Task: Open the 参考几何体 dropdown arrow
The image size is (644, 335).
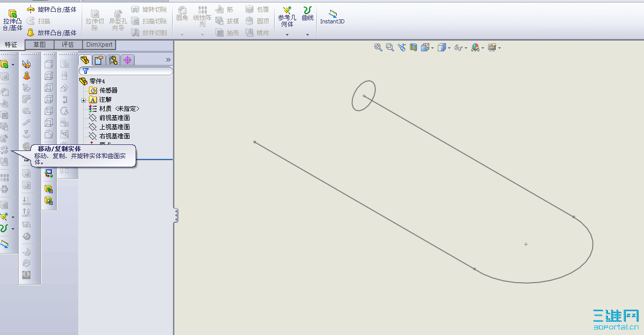Action: 287,35
